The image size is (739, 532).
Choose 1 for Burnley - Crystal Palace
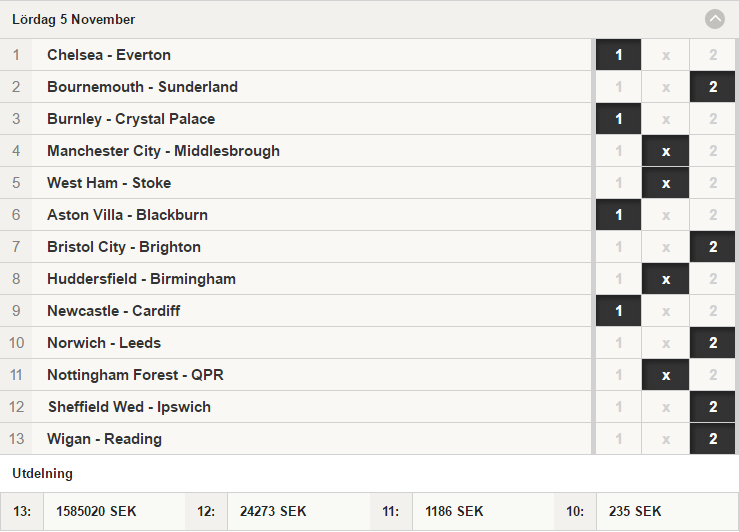point(618,119)
